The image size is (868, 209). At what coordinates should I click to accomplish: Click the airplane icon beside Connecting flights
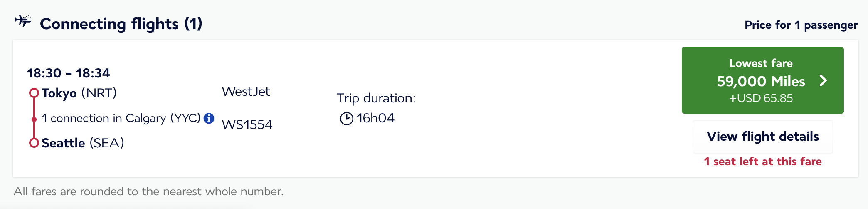coord(23,20)
